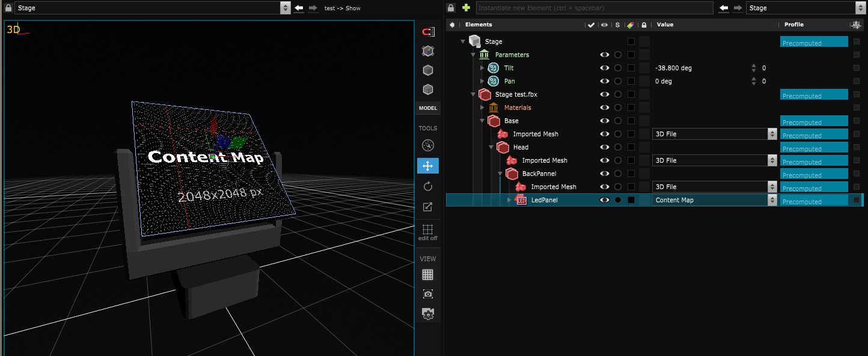The width and height of the screenshot is (868, 356).
Task: Click the activity waveform icon in header
Action: 855,25
